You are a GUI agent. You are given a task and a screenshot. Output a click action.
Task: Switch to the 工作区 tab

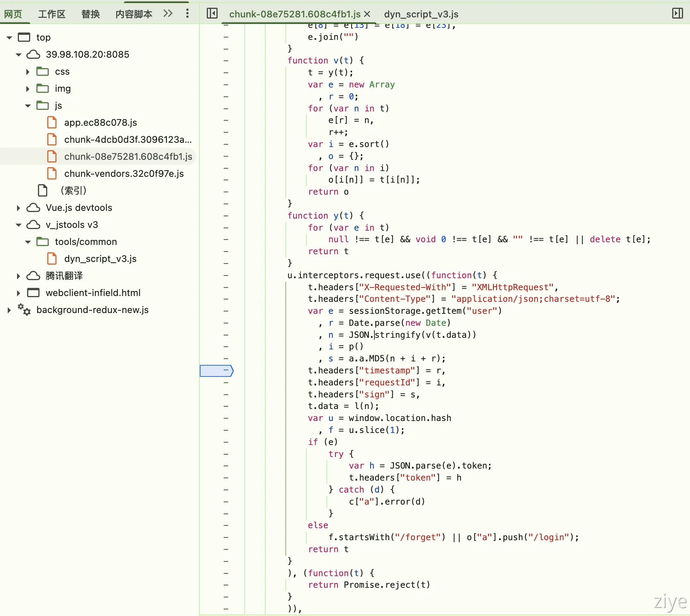51,14
